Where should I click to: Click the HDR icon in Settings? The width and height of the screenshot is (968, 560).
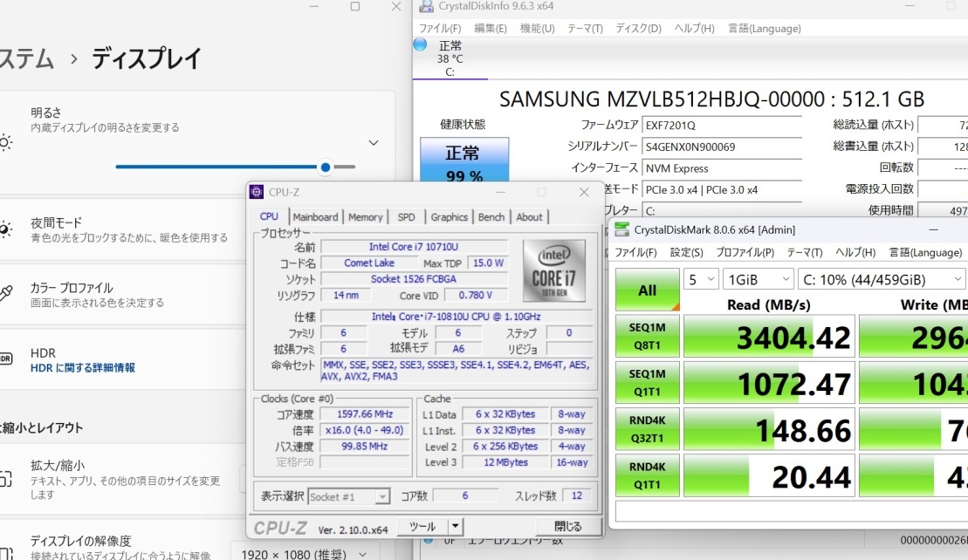click(x=5, y=359)
